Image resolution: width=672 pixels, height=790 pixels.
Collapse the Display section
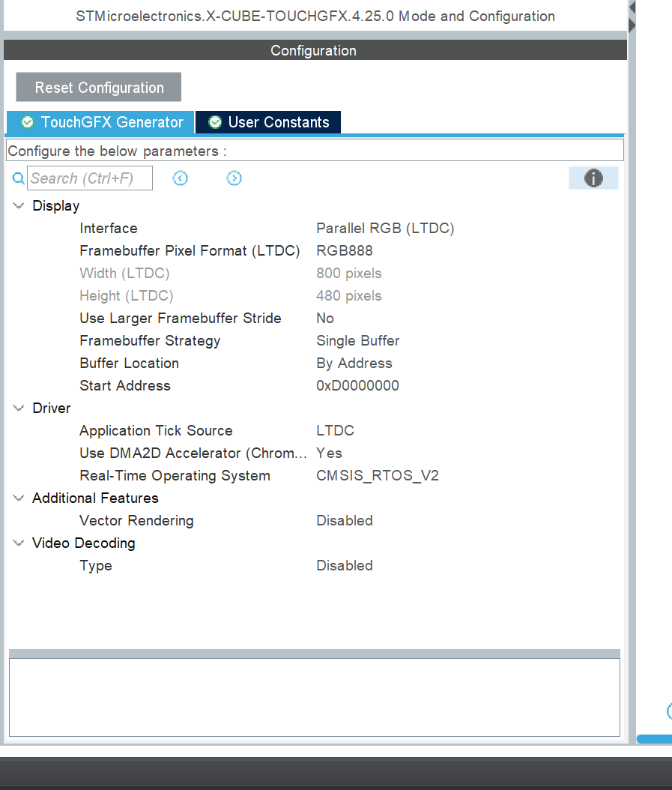click(x=17, y=205)
